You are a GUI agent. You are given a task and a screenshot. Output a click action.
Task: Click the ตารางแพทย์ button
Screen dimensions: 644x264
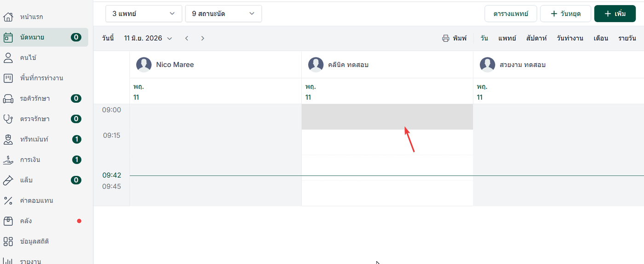click(511, 14)
